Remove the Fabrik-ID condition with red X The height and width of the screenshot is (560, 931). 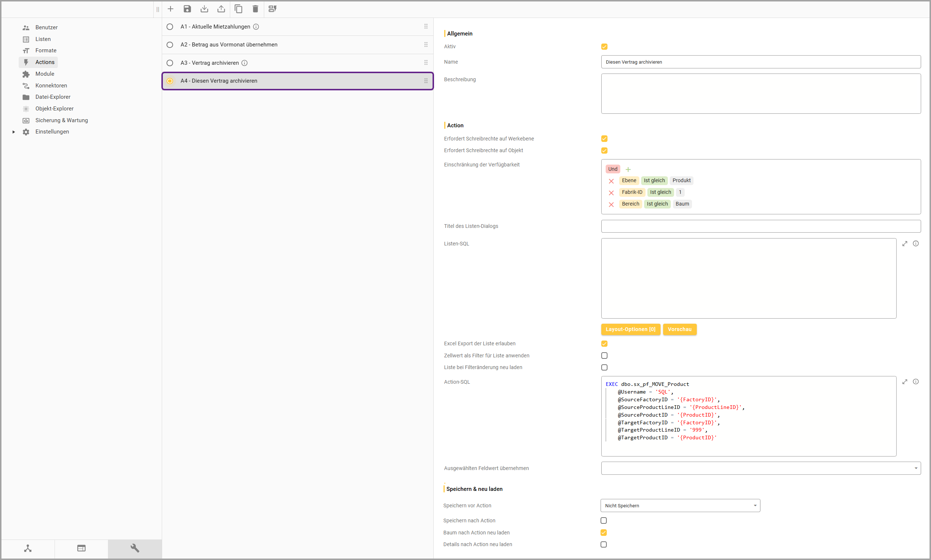611,193
